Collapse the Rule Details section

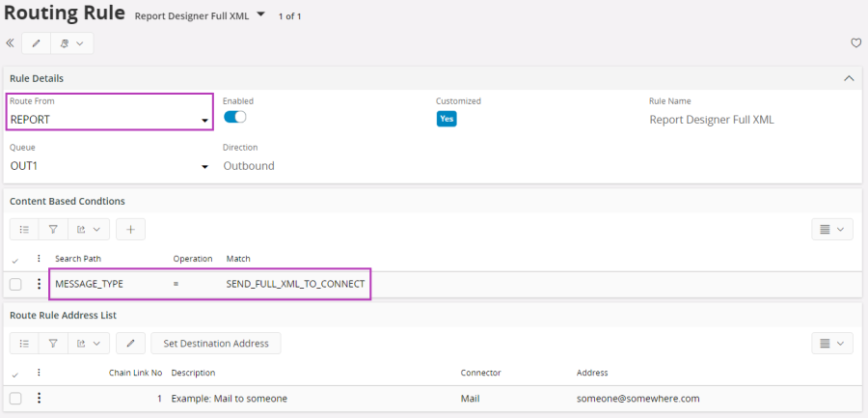tap(849, 78)
